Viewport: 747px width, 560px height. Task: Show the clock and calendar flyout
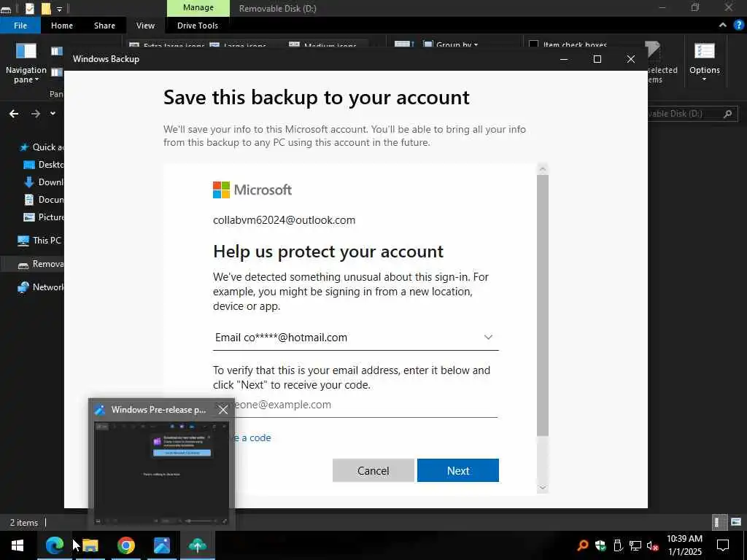coord(684,545)
